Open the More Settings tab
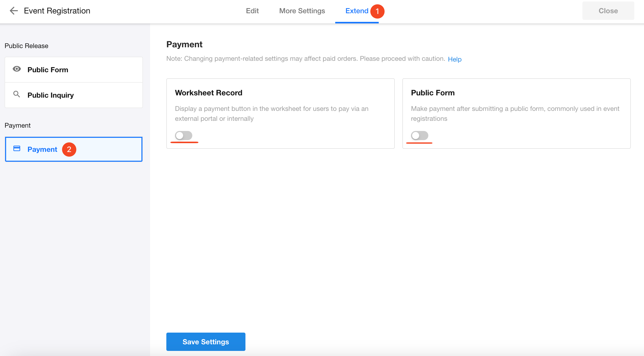The height and width of the screenshot is (356, 644). point(302,11)
